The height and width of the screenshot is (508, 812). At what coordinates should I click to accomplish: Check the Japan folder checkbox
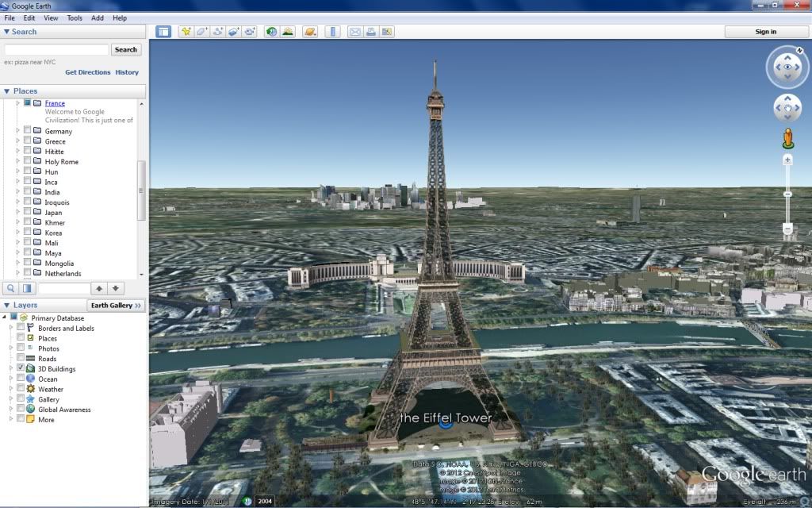(28, 211)
